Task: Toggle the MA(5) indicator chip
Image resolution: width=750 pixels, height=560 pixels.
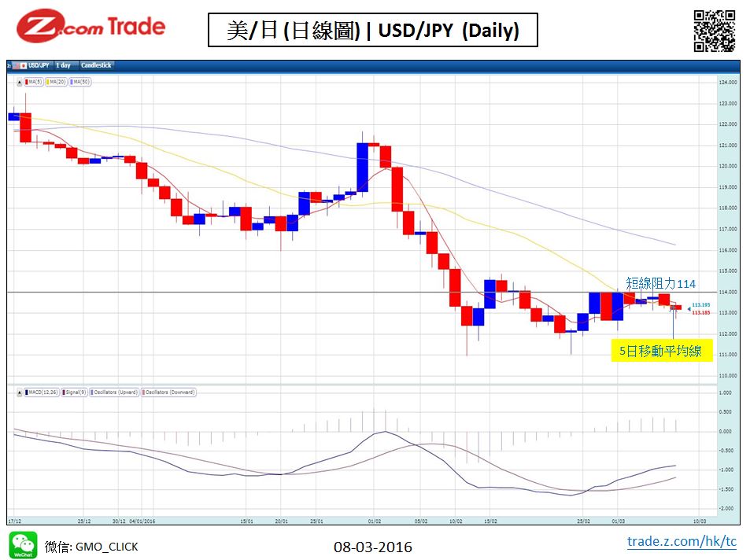Action: pos(34,83)
